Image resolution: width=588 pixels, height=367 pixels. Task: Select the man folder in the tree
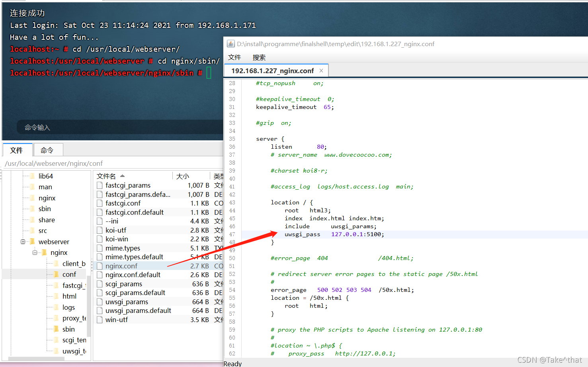(x=45, y=187)
